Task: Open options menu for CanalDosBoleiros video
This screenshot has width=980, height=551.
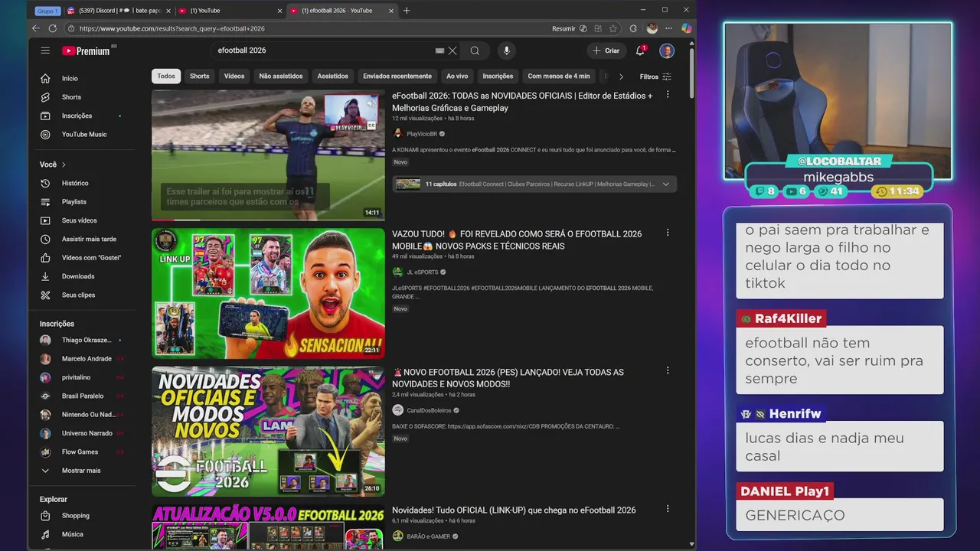Action: coord(668,370)
